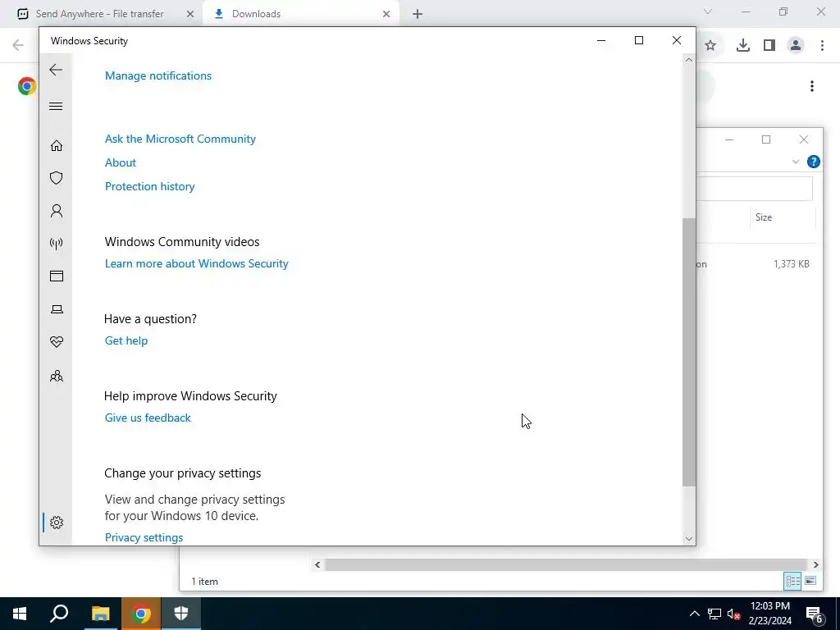This screenshot has height=630, width=840.
Task: Toggle Chrome side panel
Action: point(769,45)
